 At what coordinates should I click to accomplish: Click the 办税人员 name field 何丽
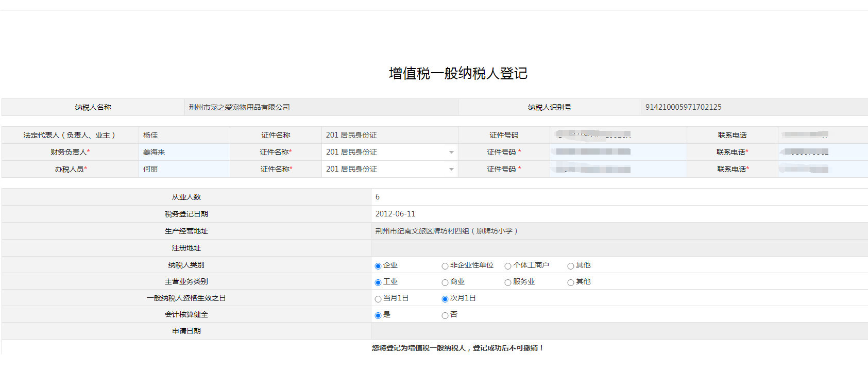pos(184,169)
